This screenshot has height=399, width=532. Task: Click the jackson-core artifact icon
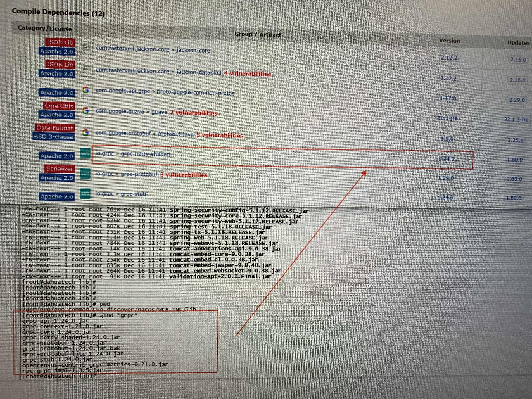point(86,48)
